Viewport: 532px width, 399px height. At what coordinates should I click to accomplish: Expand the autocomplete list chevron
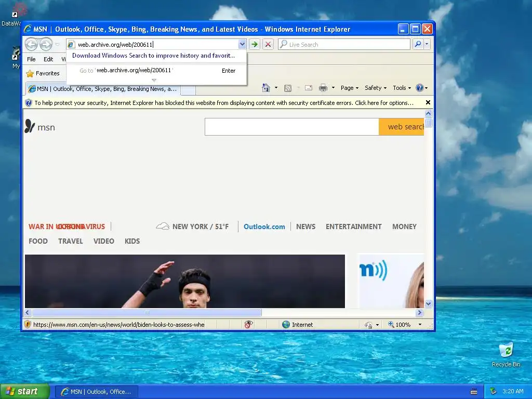coord(154,81)
